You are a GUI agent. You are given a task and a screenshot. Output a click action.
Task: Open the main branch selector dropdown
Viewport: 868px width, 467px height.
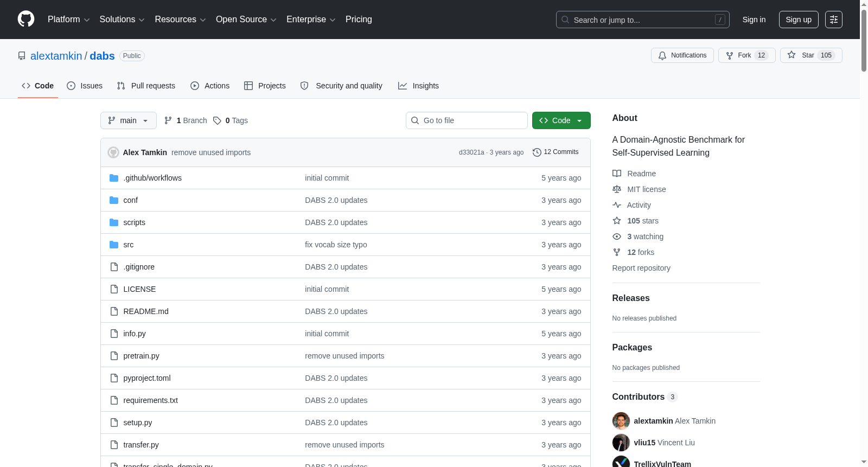click(x=129, y=120)
